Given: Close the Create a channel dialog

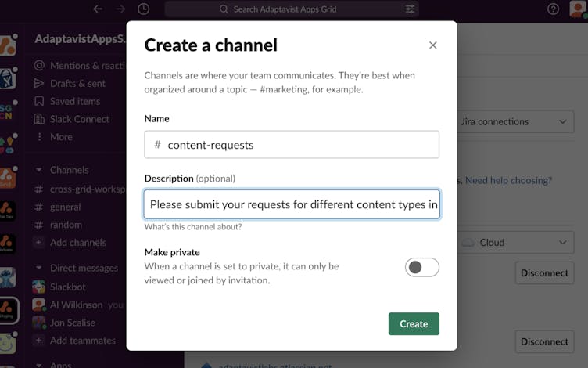Looking at the screenshot, I should [x=432, y=45].
